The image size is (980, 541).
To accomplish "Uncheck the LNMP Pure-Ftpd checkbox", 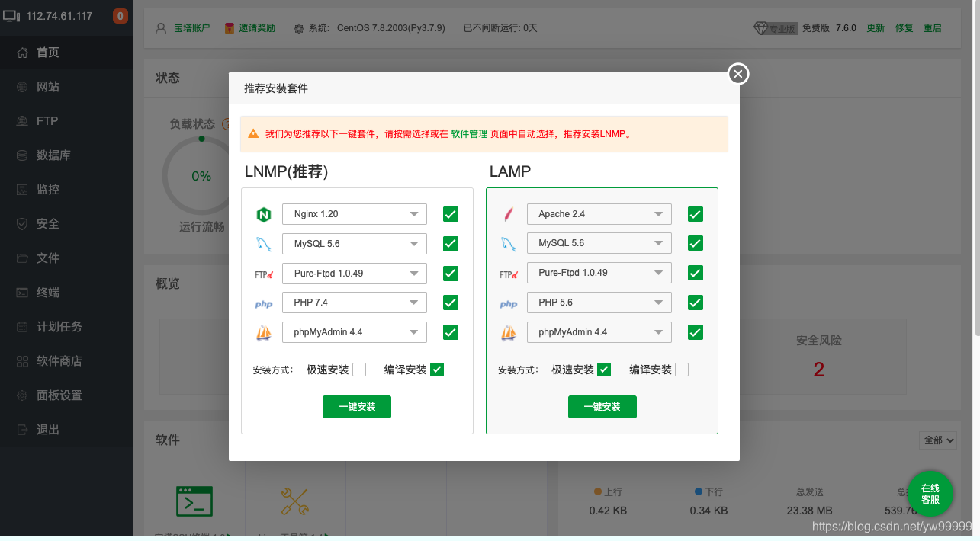I will coord(451,274).
